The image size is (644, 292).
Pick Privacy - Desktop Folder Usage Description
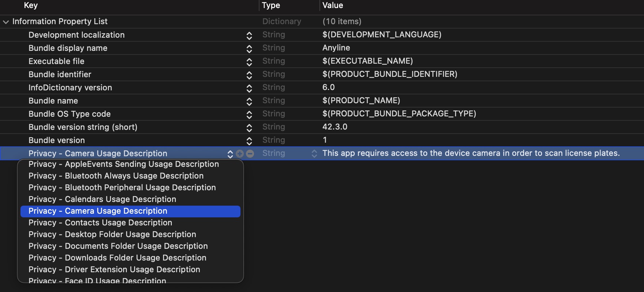[112, 234]
